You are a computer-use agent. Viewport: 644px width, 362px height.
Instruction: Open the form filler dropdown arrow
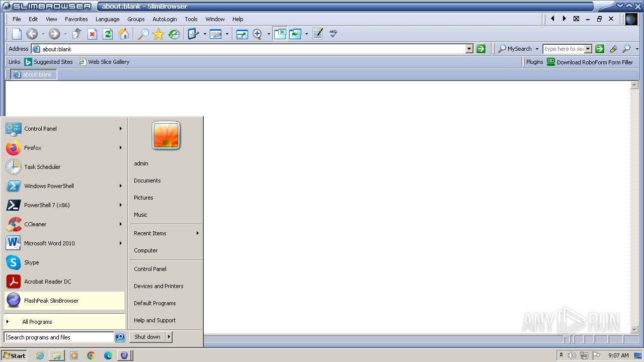pyautogui.click(x=205, y=34)
